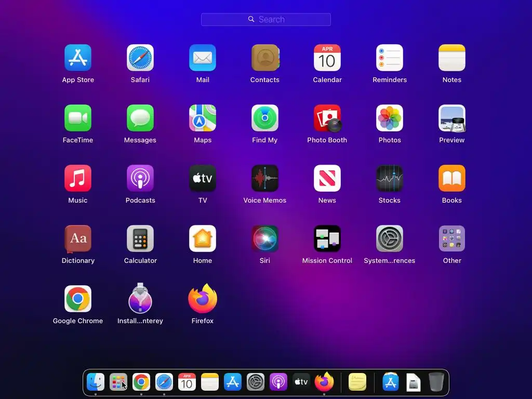This screenshot has width=532, height=399.
Task: Open the Stocks app
Action: tap(390, 178)
